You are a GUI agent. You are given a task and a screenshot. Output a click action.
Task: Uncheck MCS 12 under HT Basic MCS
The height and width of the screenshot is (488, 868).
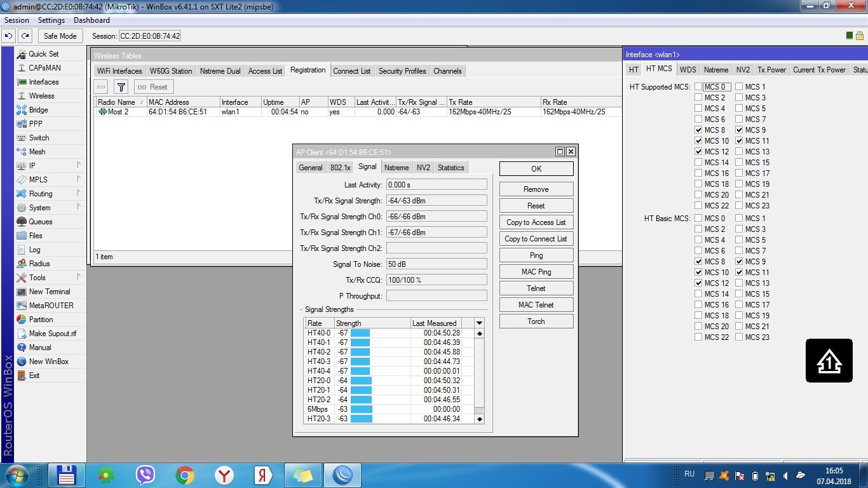tap(699, 283)
